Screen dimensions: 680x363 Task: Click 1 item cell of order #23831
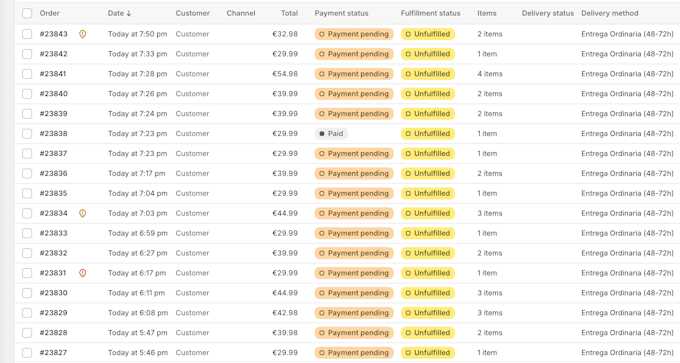(x=487, y=273)
